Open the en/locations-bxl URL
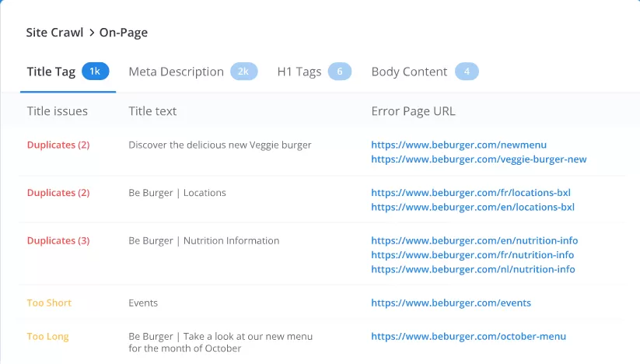Viewport: 640px width, 364px height. 473,208
